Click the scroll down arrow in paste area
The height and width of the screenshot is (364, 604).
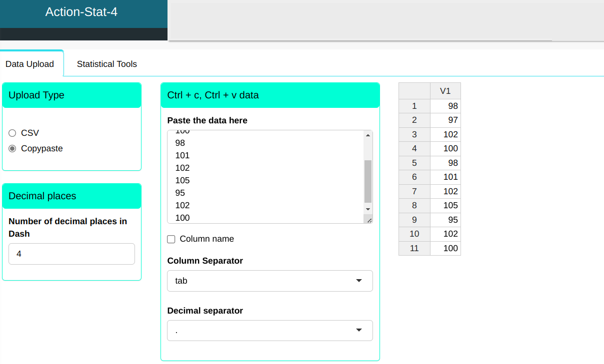point(368,209)
